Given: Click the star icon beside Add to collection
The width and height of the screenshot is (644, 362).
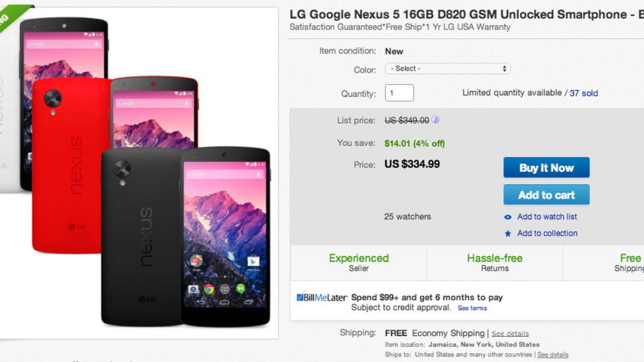Looking at the screenshot, I should tap(508, 234).
